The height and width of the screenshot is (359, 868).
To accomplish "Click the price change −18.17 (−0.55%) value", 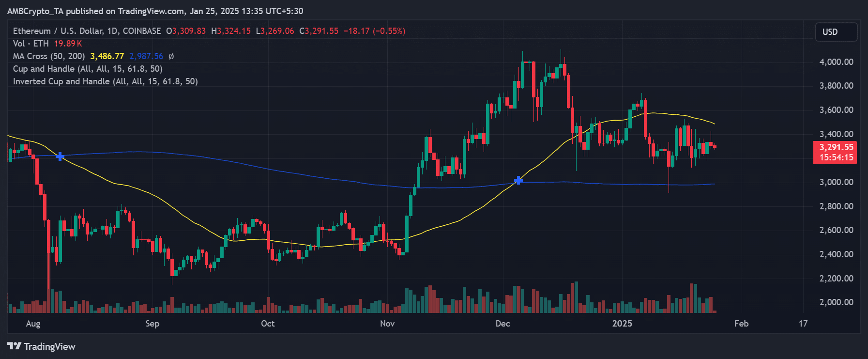I will point(375,31).
